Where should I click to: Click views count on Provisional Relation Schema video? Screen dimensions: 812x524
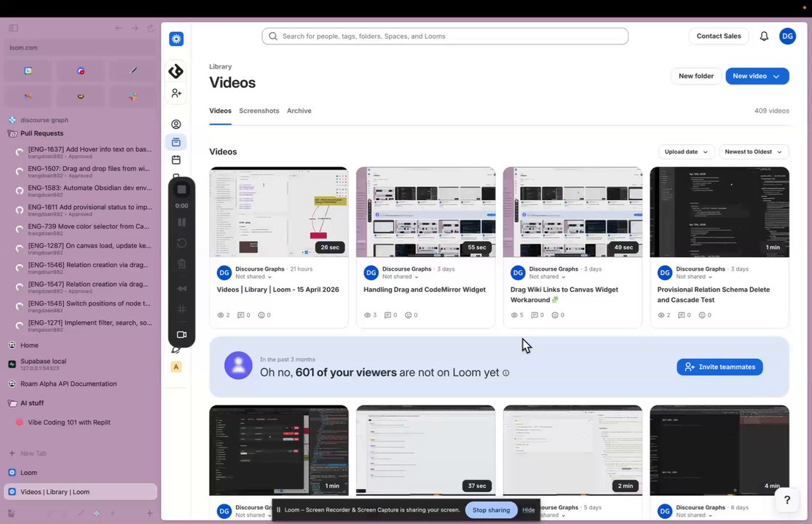664,315
